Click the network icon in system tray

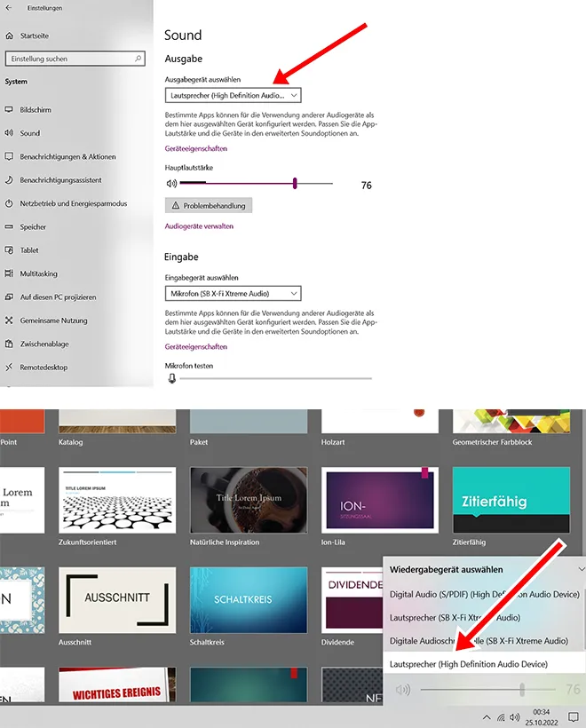500,716
